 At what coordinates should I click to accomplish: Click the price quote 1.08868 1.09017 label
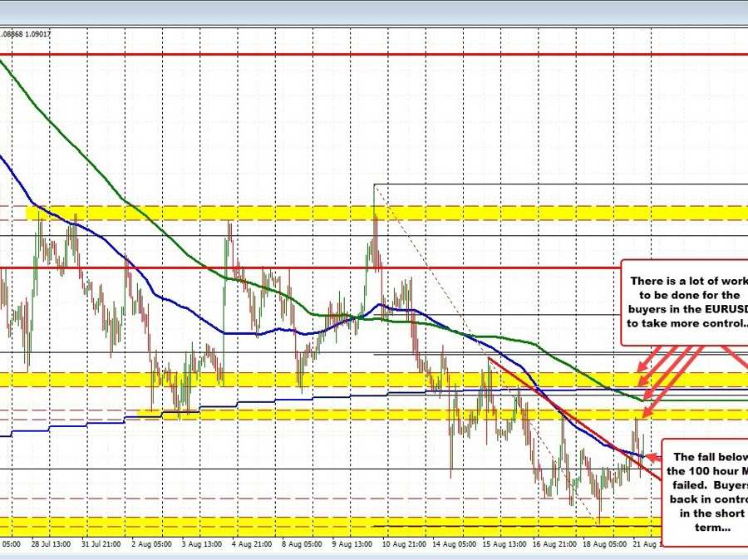coord(27,32)
